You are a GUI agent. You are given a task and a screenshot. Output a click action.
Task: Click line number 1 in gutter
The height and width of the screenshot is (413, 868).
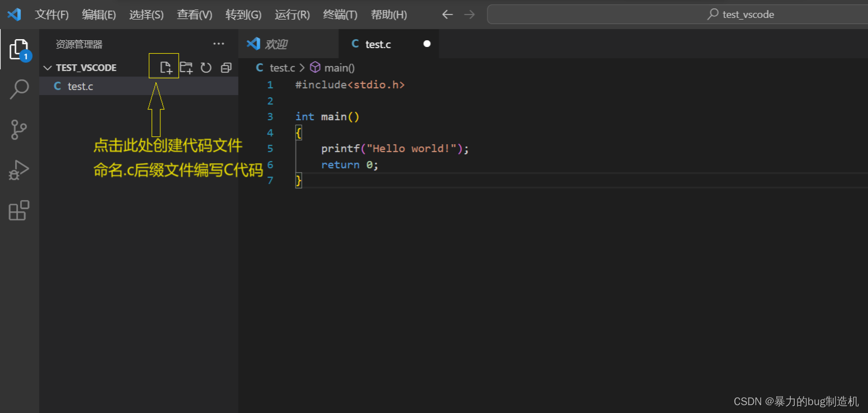tap(270, 85)
